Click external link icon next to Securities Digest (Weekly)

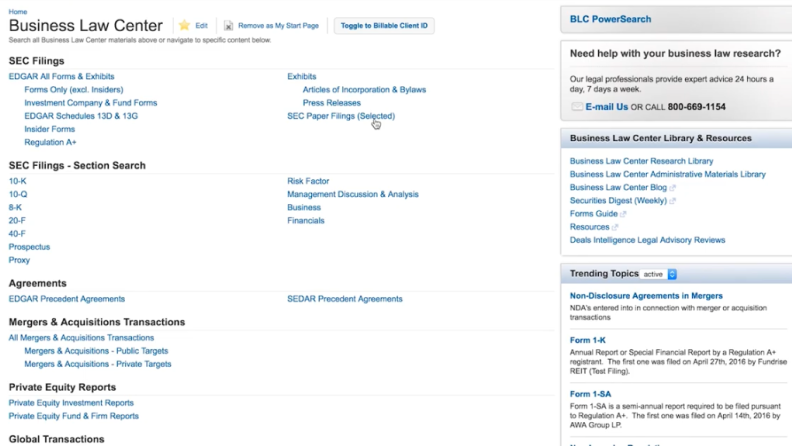tap(672, 200)
